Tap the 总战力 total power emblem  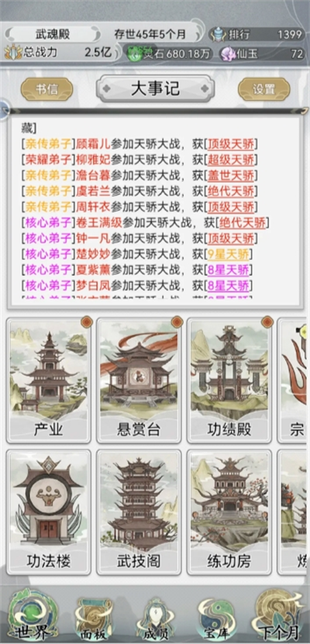coord(12,52)
